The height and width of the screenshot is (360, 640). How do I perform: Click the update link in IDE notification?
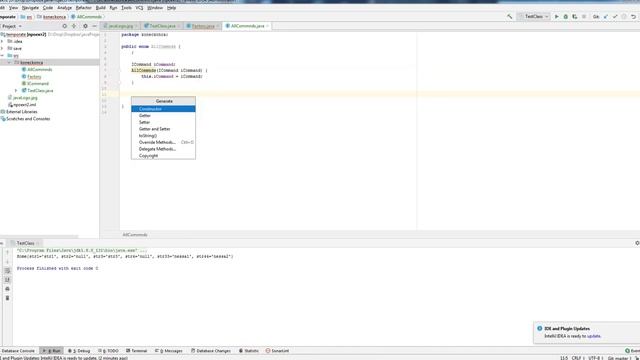593,336
